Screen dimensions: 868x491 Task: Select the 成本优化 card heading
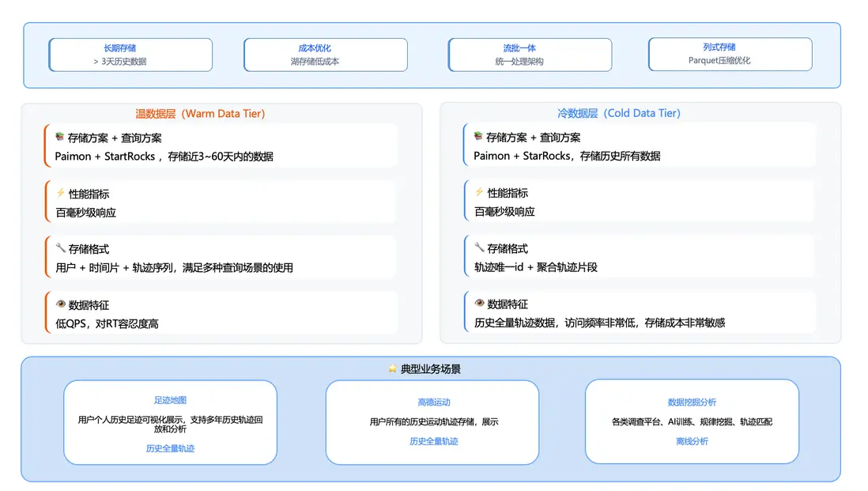(x=315, y=48)
